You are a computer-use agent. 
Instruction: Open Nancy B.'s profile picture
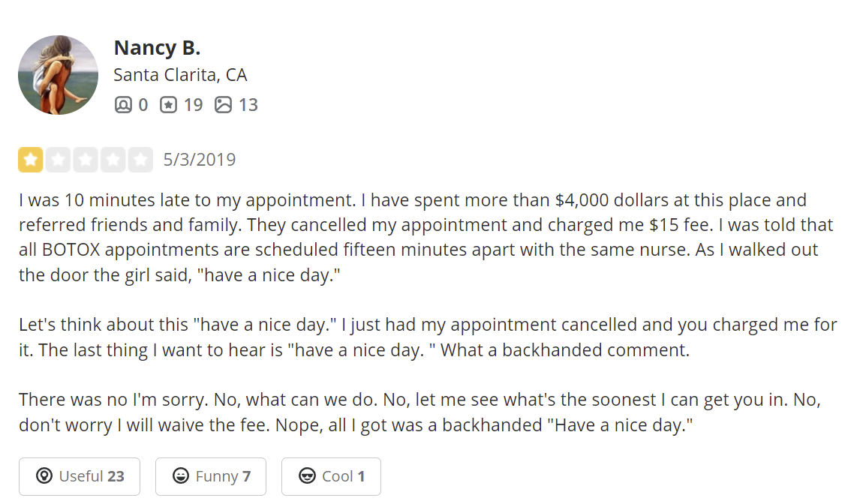(x=58, y=75)
